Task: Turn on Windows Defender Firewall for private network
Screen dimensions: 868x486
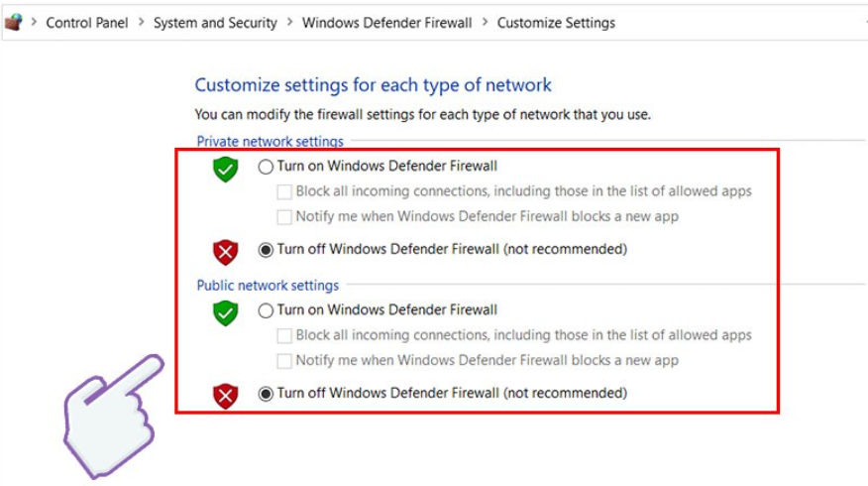Action: point(266,167)
